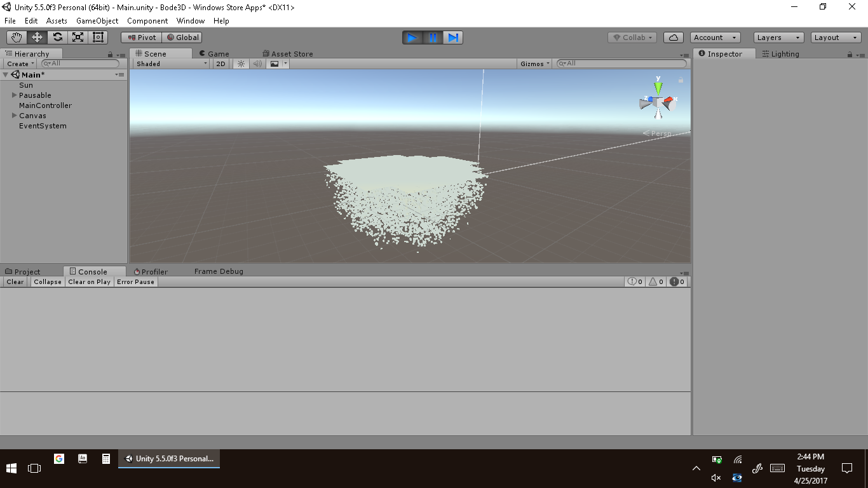This screenshot has height=488, width=868.
Task: Select the Rect Transform tool
Action: pyautogui.click(x=98, y=37)
